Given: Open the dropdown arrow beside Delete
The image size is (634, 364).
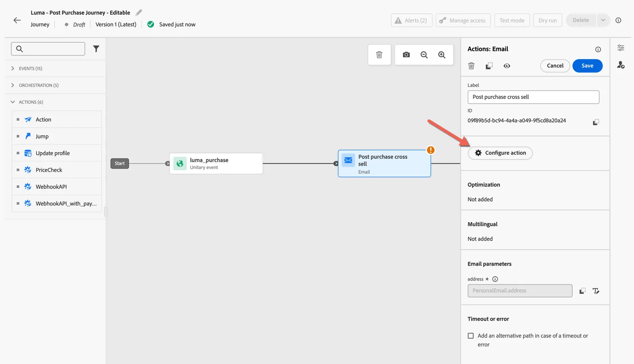Looking at the screenshot, I should pyautogui.click(x=603, y=20).
